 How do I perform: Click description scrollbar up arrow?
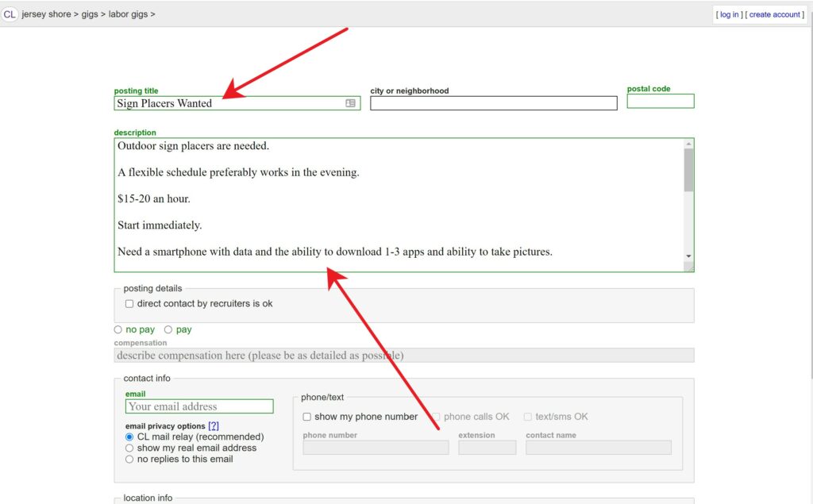pos(688,144)
